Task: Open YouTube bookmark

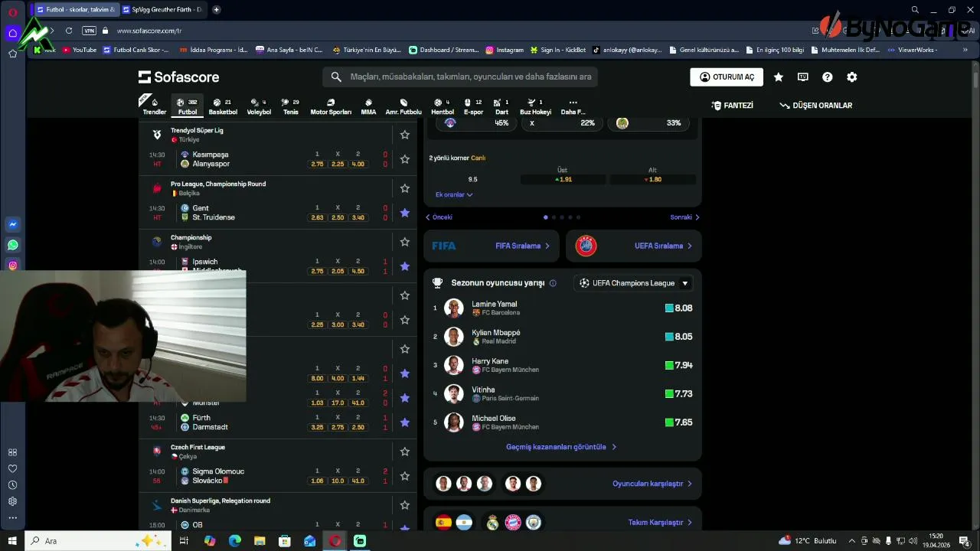Action: pyautogui.click(x=80, y=50)
